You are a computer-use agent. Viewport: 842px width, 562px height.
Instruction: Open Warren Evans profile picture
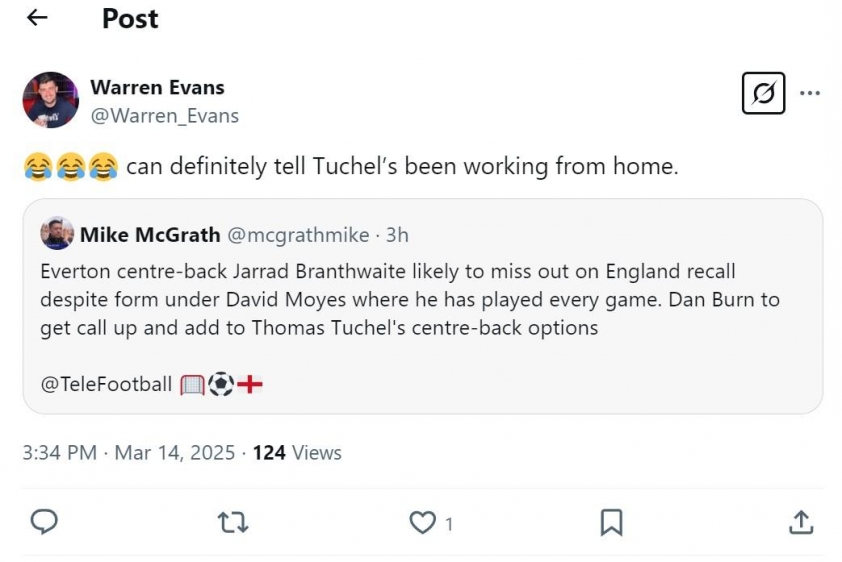tap(50, 100)
